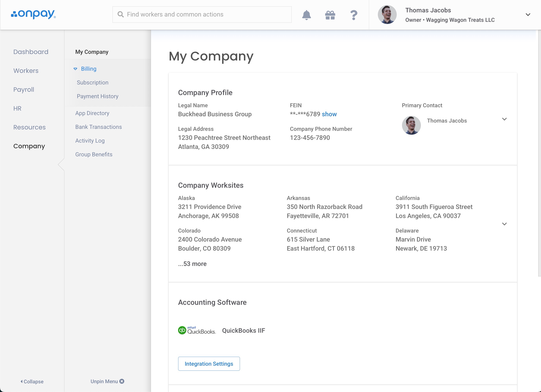
Task: Click the QuickBooks logo
Action: [197, 330]
